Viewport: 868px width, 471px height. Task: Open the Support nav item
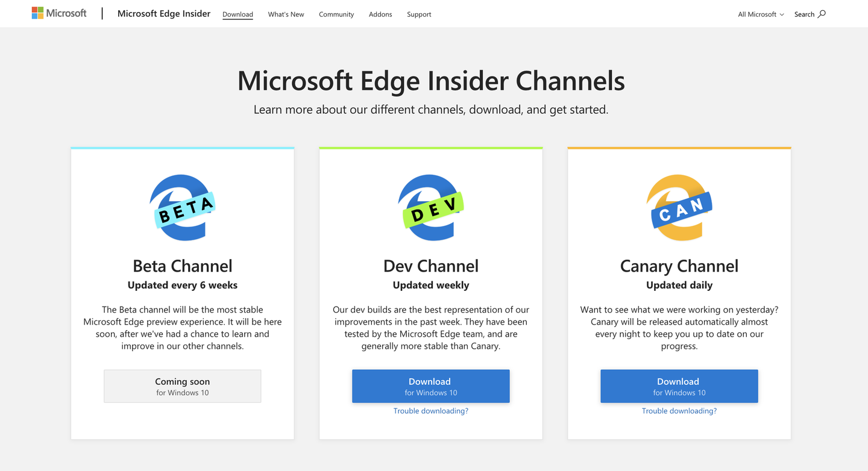point(419,14)
